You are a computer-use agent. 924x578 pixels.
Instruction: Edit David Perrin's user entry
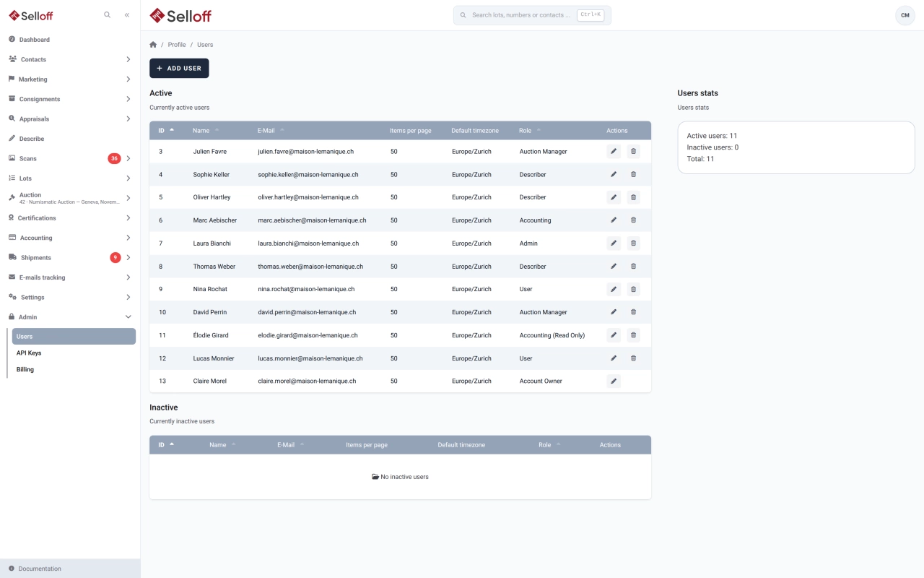tap(614, 312)
